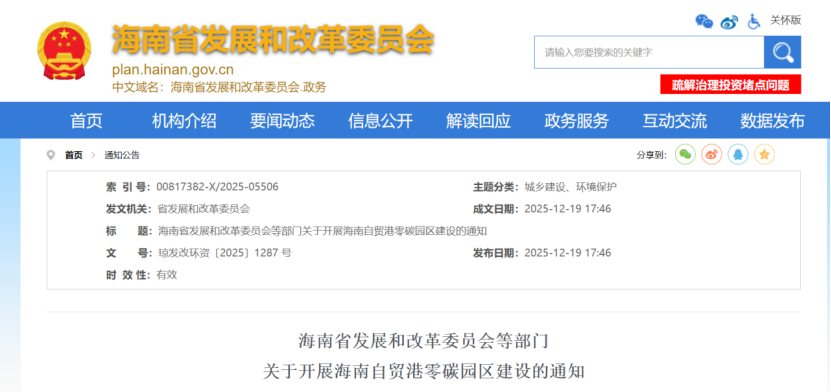Open 数据发布 navigation item
Screen dimensions: 831x392
pos(772,121)
